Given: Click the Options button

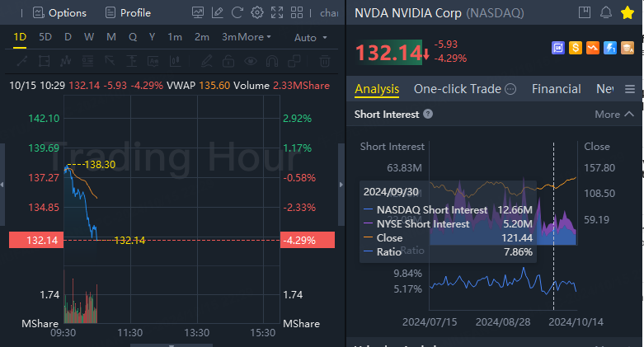Looking at the screenshot, I should tap(59, 12).
